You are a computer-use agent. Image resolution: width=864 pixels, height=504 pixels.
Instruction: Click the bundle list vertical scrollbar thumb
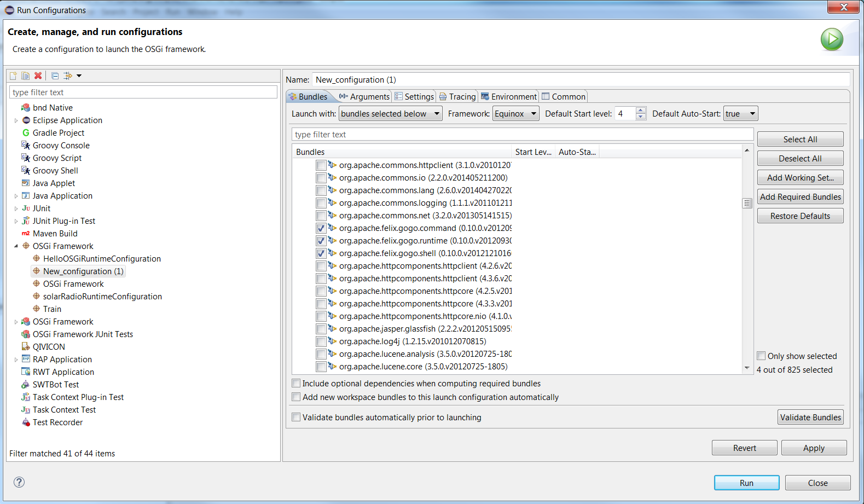click(x=747, y=203)
